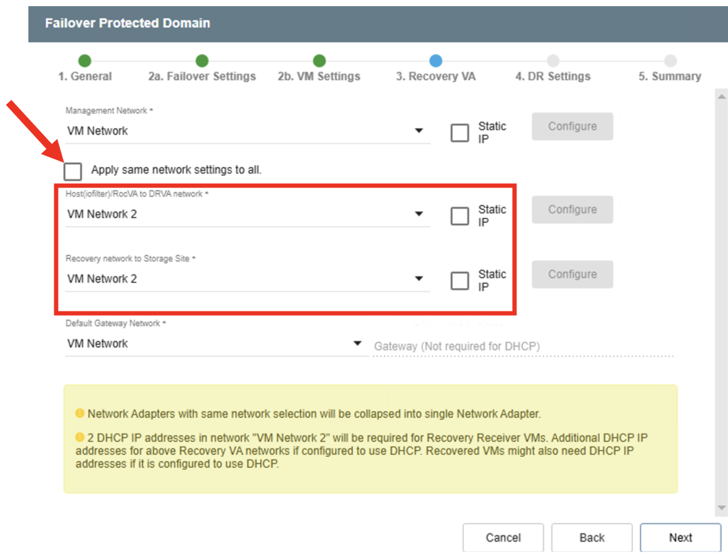Toggle Static IP for Recovery network to Storage Site
This screenshot has height=560, width=728.
tap(460, 281)
